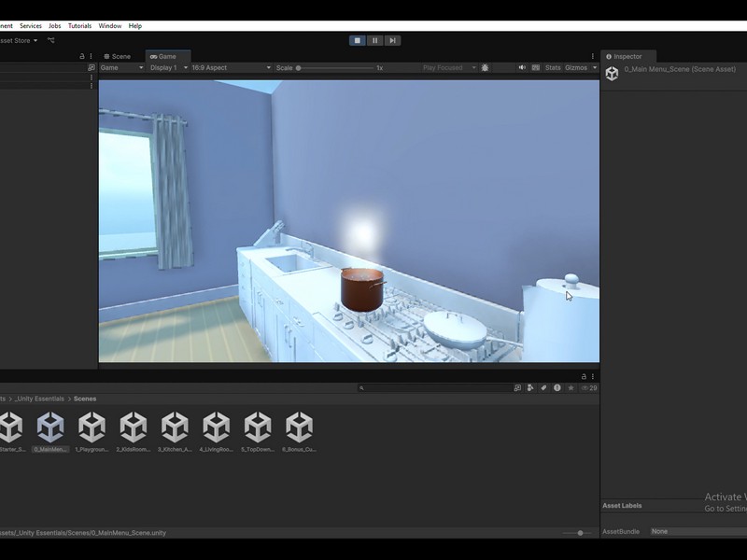This screenshot has width=747, height=560.
Task: Open the Tutorials menu
Action: pos(79,26)
